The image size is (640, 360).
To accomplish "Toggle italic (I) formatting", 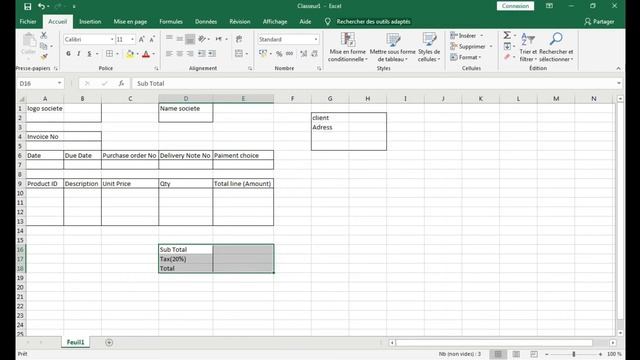I will pyautogui.click(x=78, y=53).
